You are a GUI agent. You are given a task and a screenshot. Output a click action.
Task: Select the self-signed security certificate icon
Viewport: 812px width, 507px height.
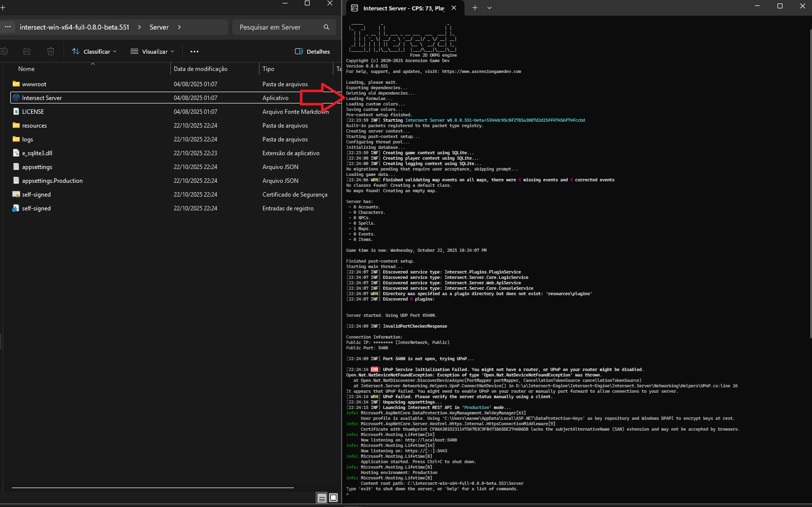pyautogui.click(x=16, y=195)
